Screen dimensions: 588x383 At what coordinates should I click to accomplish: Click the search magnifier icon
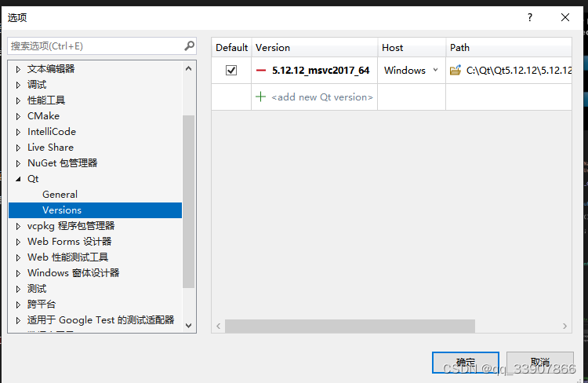pyautogui.click(x=190, y=46)
